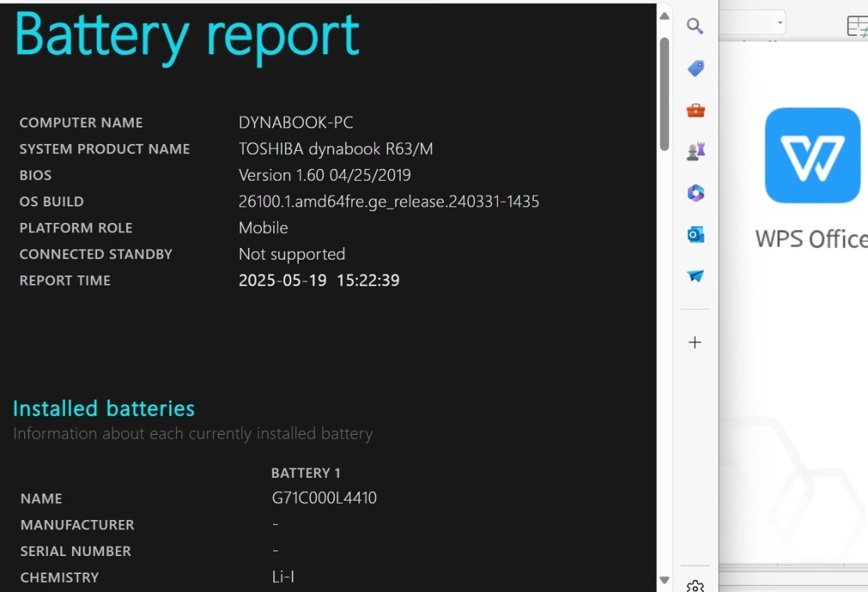Image resolution: width=868 pixels, height=592 pixels.
Task: Click the CONNECTED STANDBY label
Action: click(95, 254)
